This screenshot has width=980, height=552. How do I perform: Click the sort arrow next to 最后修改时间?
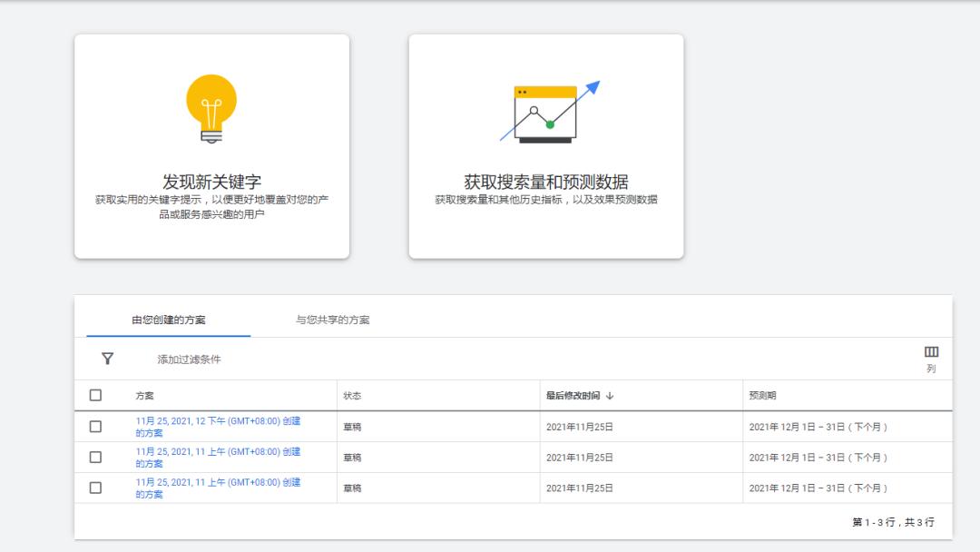coord(613,395)
